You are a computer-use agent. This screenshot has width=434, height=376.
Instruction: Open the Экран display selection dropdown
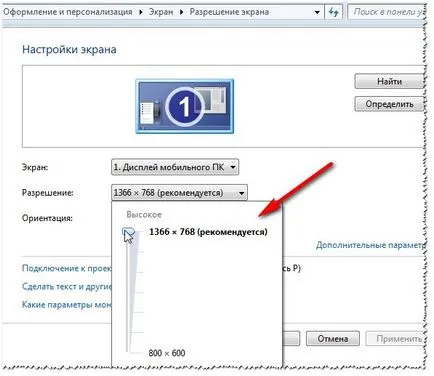[x=175, y=167]
